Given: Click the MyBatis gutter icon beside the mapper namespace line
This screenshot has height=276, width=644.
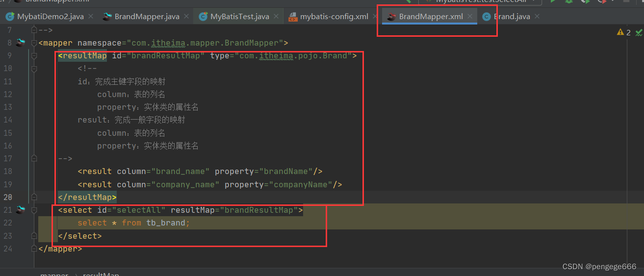Looking at the screenshot, I should click(x=20, y=43).
